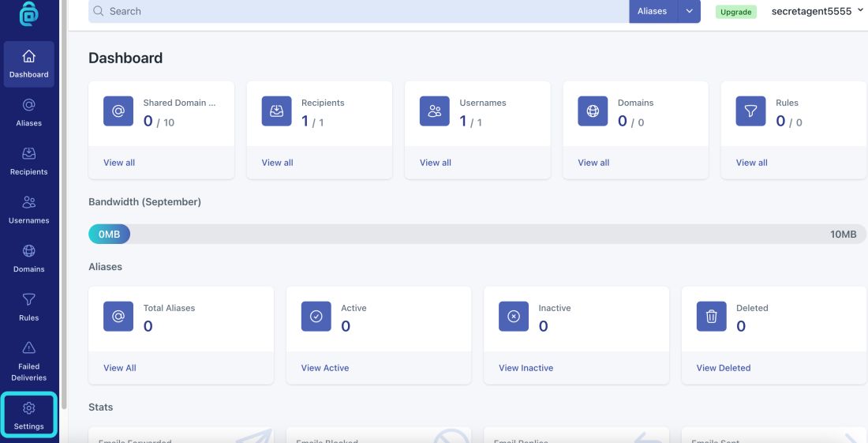Click the AnonAddy logo icon

click(28, 14)
